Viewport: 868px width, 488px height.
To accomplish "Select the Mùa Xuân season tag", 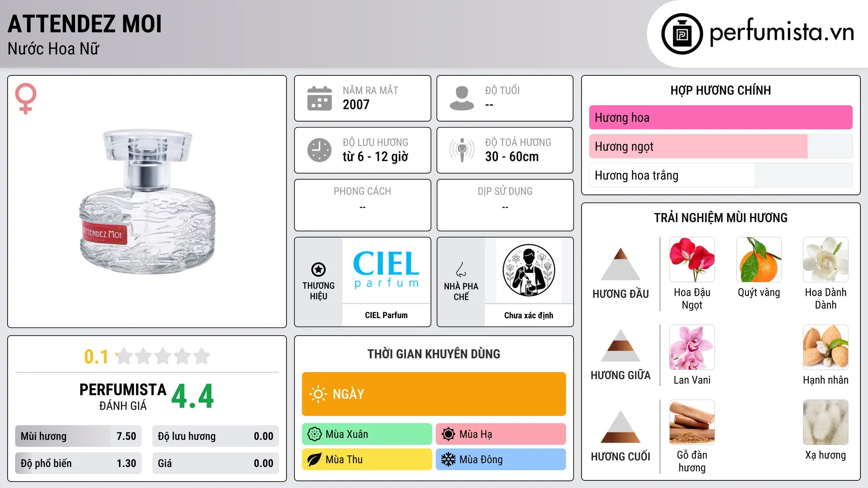I will click(367, 434).
